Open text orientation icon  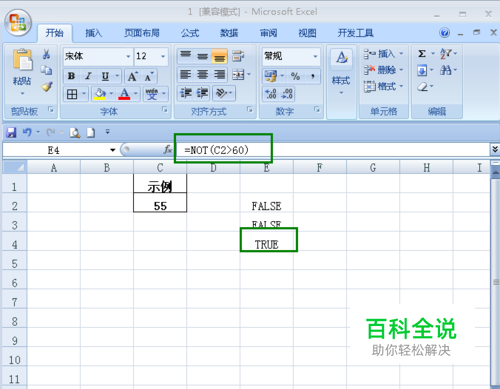(x=221, y=93)
